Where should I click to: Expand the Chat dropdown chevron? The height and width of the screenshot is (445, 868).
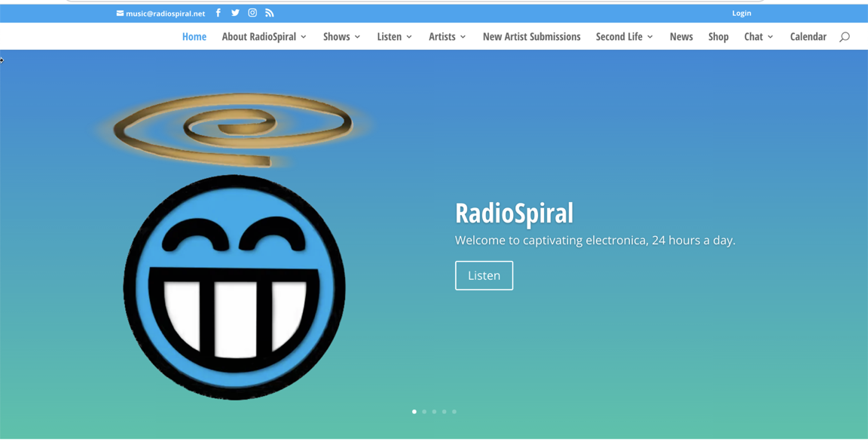click(x=770, y=37)
